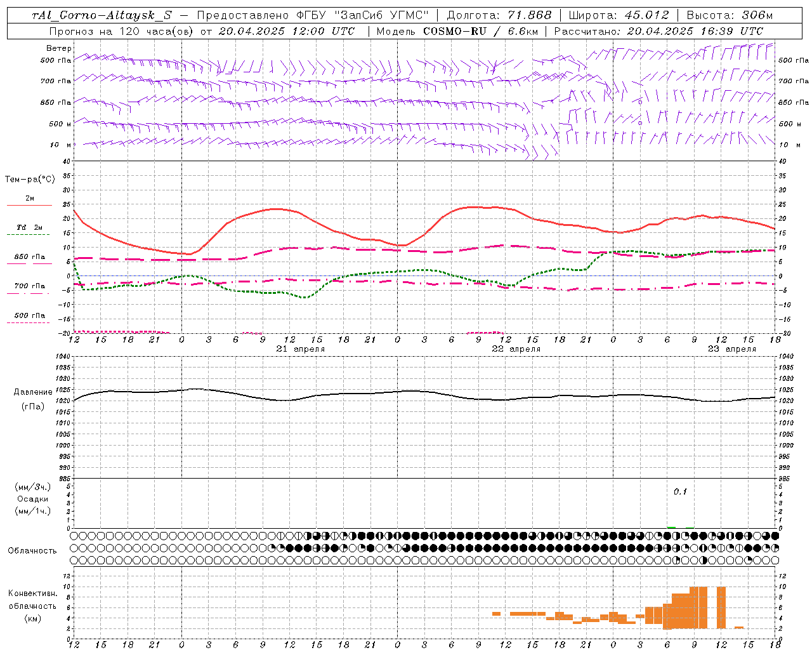Click the model name COSMO-RU / 6.6км

tap(479, 31)
